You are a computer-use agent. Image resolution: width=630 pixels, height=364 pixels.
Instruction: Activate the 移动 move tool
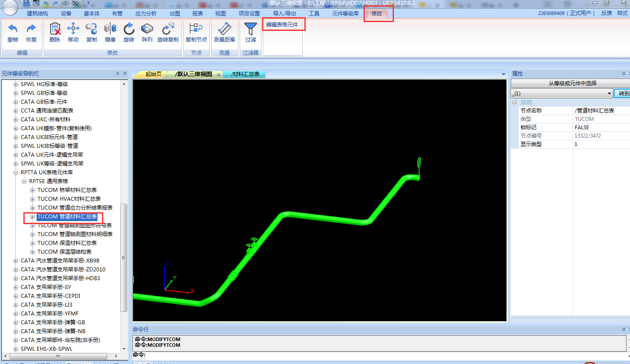[73, 30]
